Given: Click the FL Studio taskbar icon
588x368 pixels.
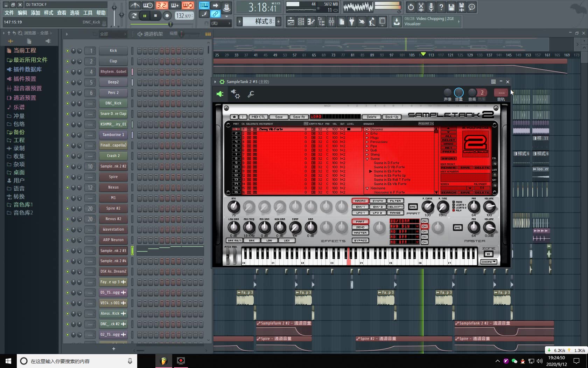Looking at the screenshot, I should 163,361.
